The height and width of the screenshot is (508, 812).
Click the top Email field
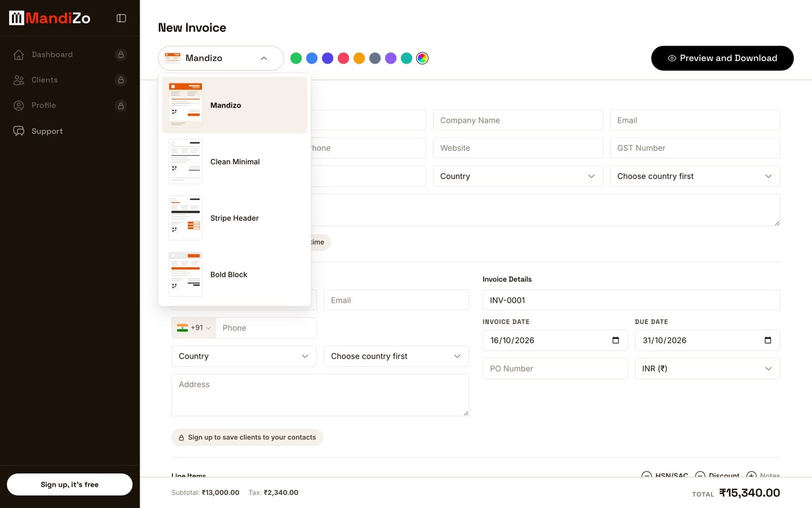[695, 120]
